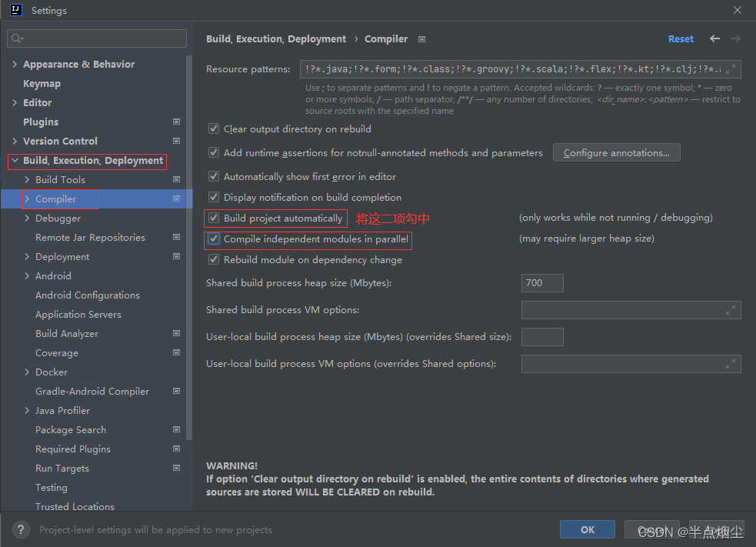The image size is (756, 547).
Task: Expand the Java Profiler node
Action: click(27, 411)
